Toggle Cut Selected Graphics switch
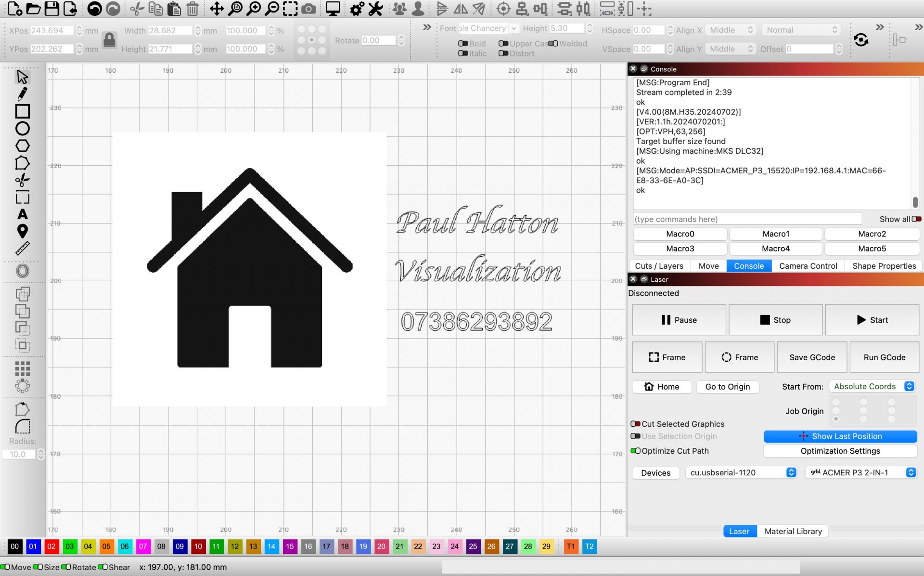Viewport: 924px width, 576px height. point(635,424)
